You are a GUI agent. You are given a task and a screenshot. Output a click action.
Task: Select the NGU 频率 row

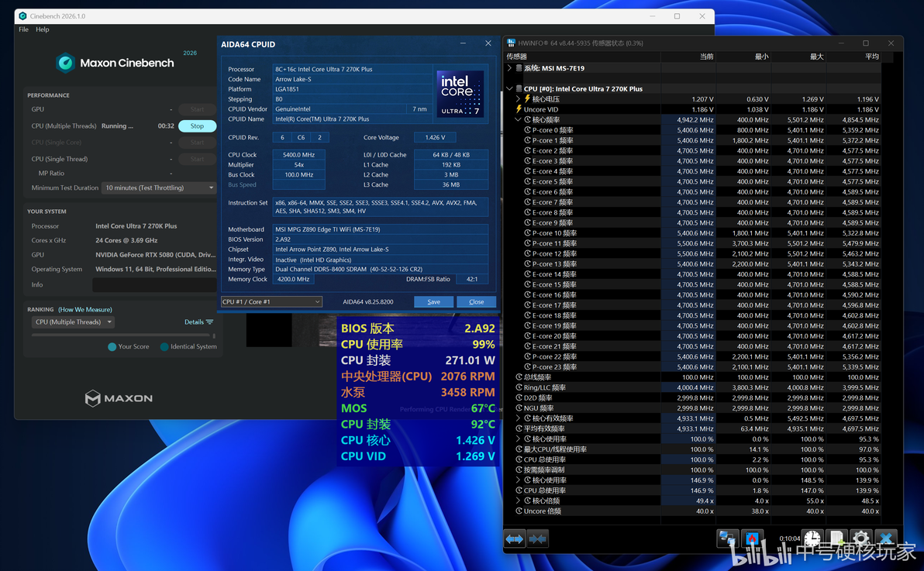692,408
